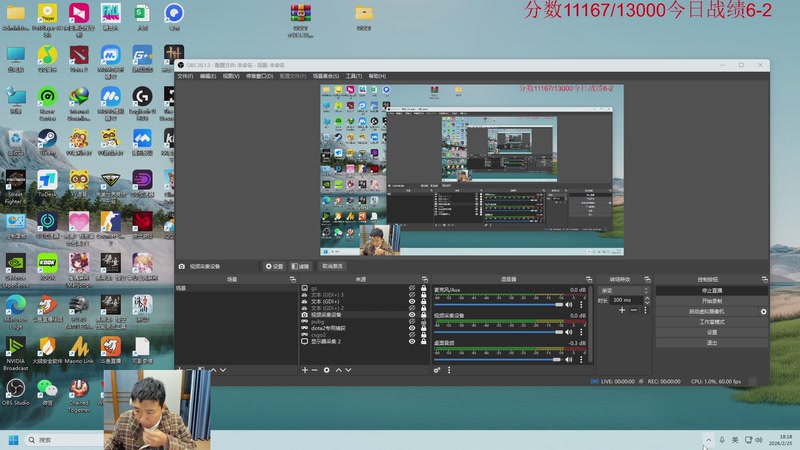Image resolution: width=800 pixels, height=450 pixels.
Task: Open Chained Together game shortcut
Action: [79, 395]
